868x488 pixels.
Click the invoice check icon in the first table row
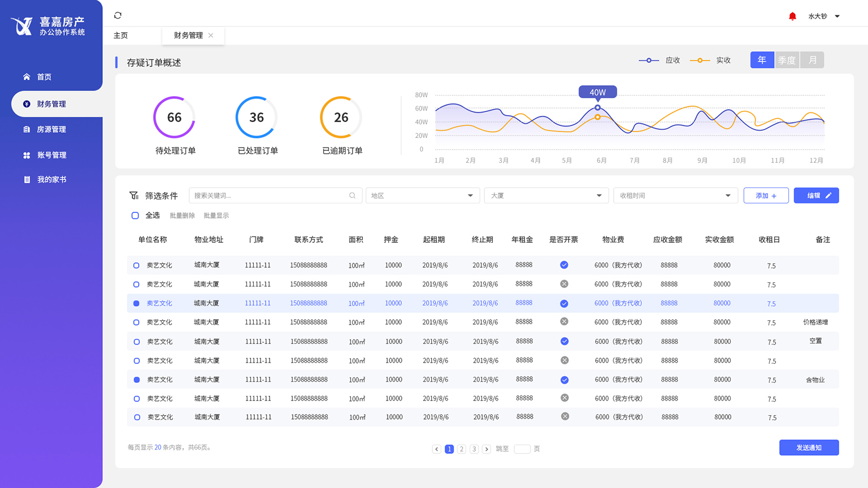564,265
